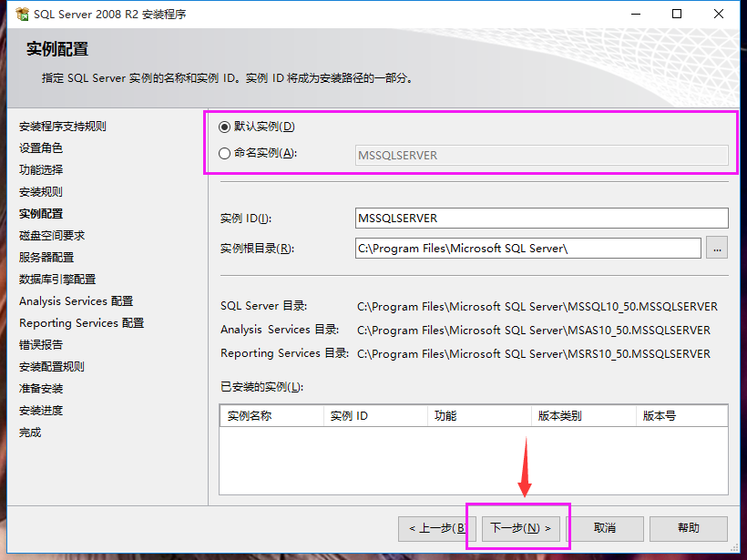
Task: Select Analysis Services 配置 step
Action: [x=76, y=301]
